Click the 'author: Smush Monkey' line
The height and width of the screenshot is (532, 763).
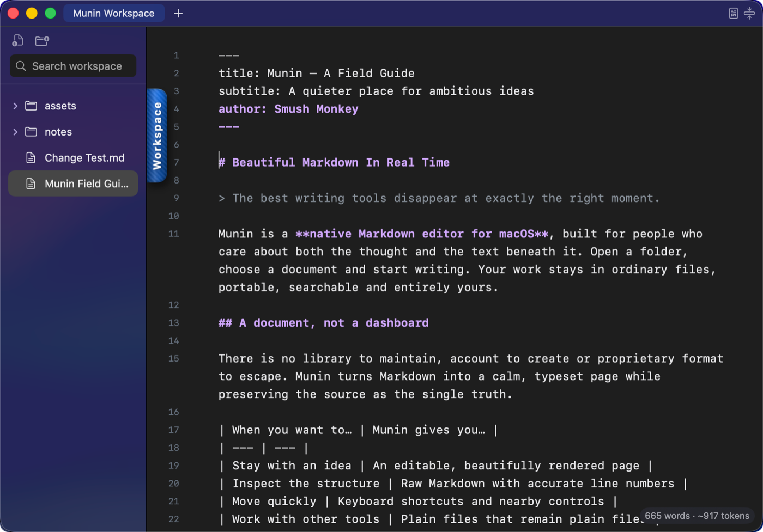coord(288,109)
